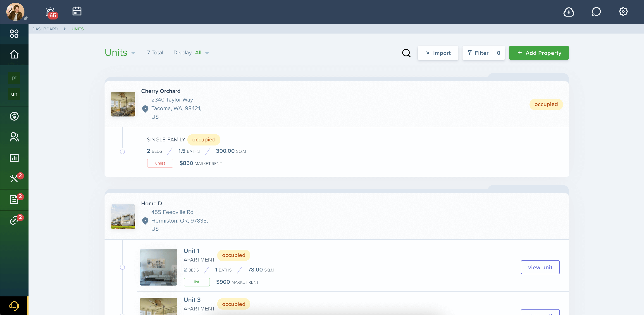Click the $850 market rent value
Viewport: 644px width, 315px height.
(186, 163)
